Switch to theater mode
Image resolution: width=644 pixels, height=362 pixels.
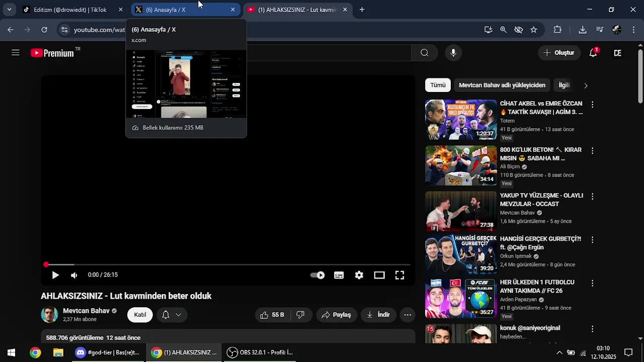tap(379, 275)
